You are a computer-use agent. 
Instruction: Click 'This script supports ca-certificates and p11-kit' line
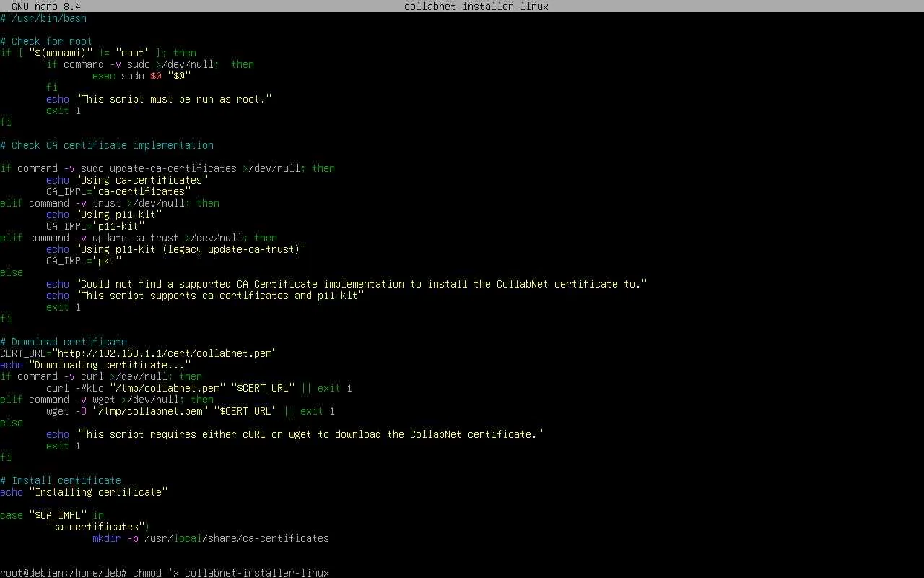[205, 296]
